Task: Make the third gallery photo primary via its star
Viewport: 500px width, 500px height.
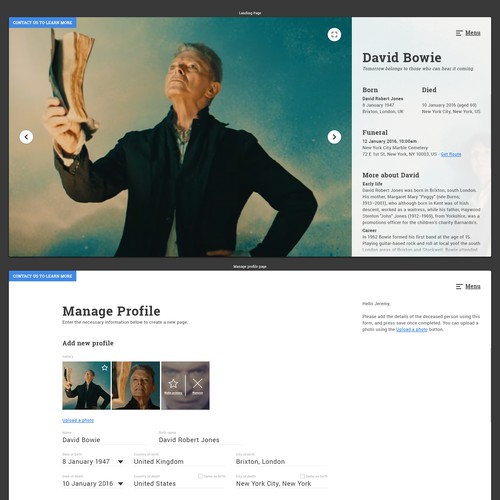Action: pyautogui.click(x=173, y=384)
